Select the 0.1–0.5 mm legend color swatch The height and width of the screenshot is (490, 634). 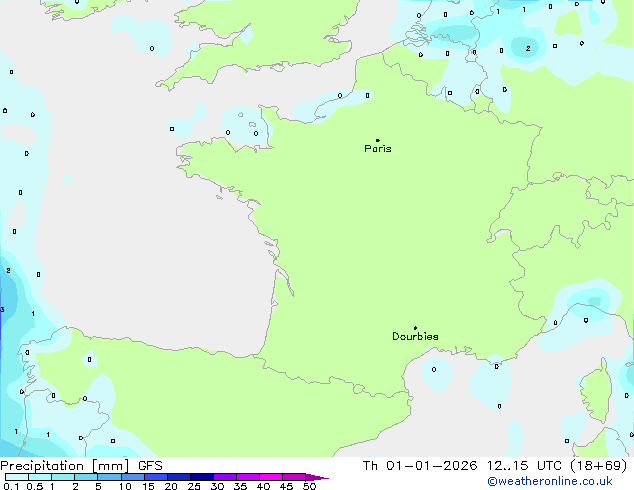17,477
